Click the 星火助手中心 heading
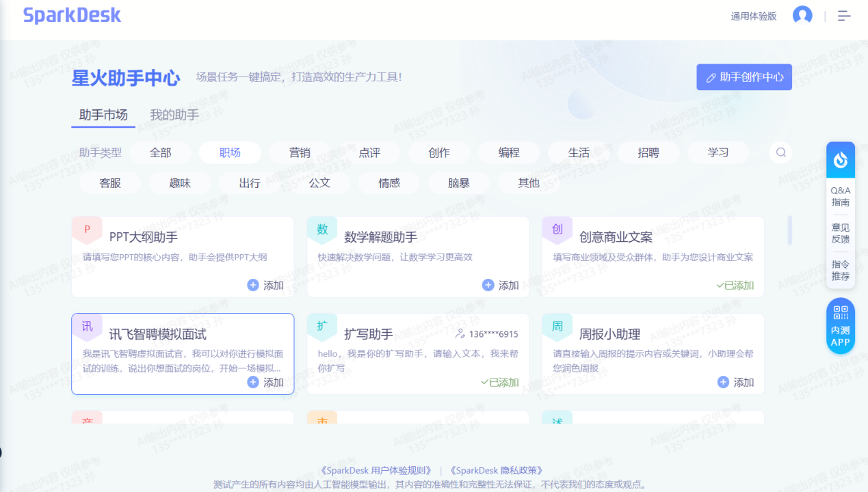Screen dimensions: 868x492 coord(126,77)
